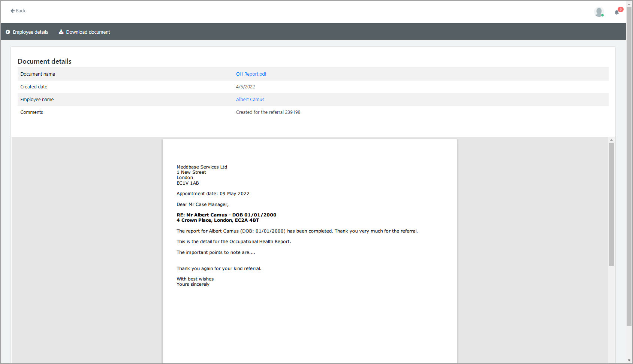This screenshot has height=364, width=633.
Task: Click the page scrollbar down arrow
Action: [629, 360]
